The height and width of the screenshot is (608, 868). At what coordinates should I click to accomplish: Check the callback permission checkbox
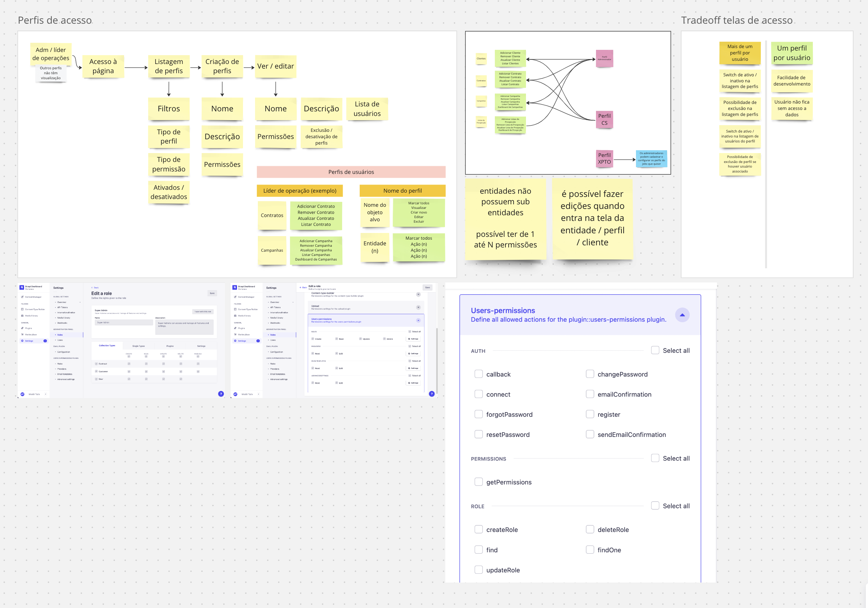click(478, 374)
